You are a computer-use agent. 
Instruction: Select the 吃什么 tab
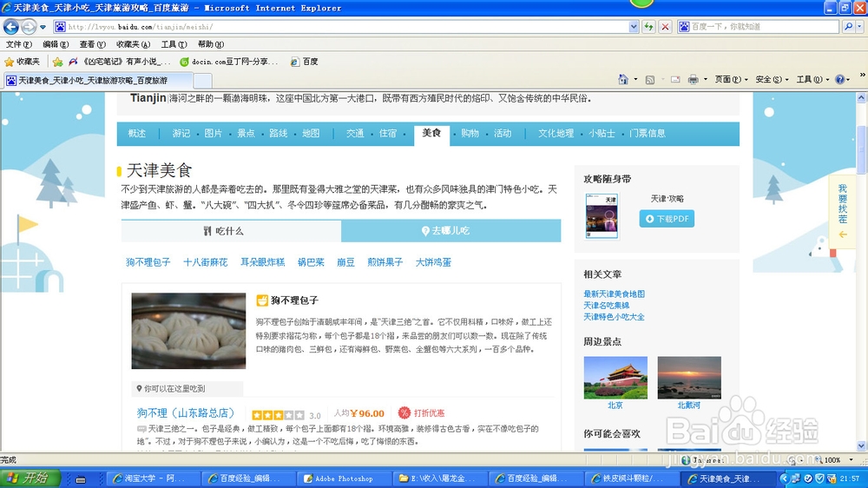[231, 231]
